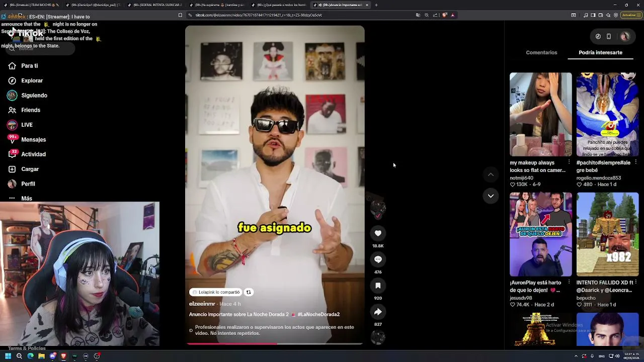
Task: Switch to the Comentarios tab
Action: pyautogui.click(x=541, y=53)
